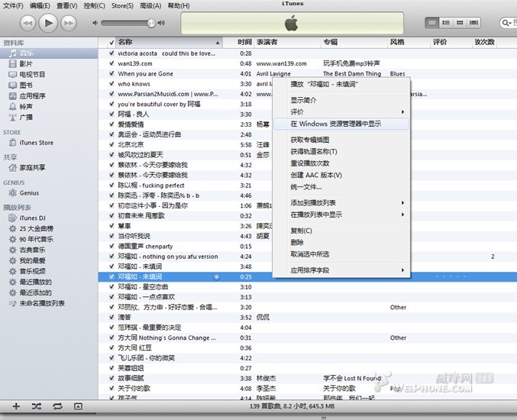Open the selected song's Ping dropdown arrow
517x420 pixels.
[217, 277]
